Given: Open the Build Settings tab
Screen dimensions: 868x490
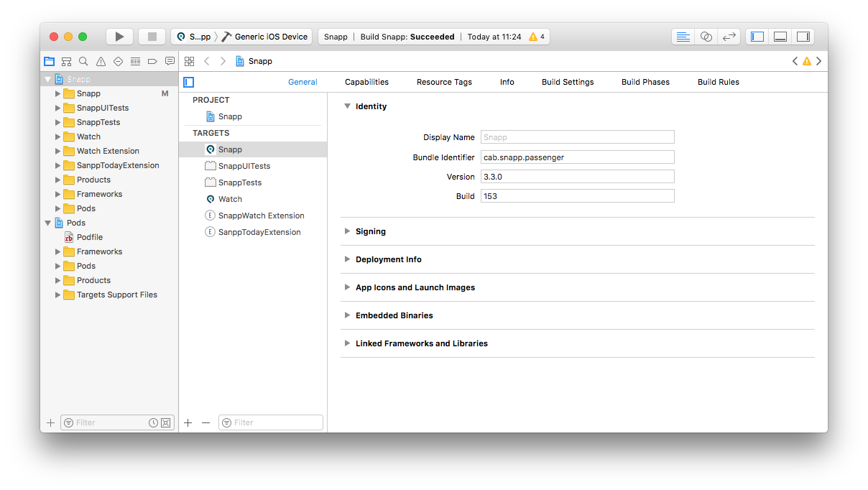Looking at the screenshot, I should 568,82.
